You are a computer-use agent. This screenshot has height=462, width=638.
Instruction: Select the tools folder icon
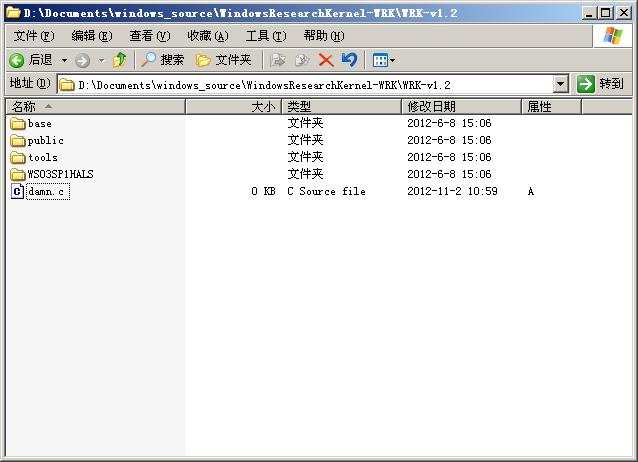(x=18, y=157)
